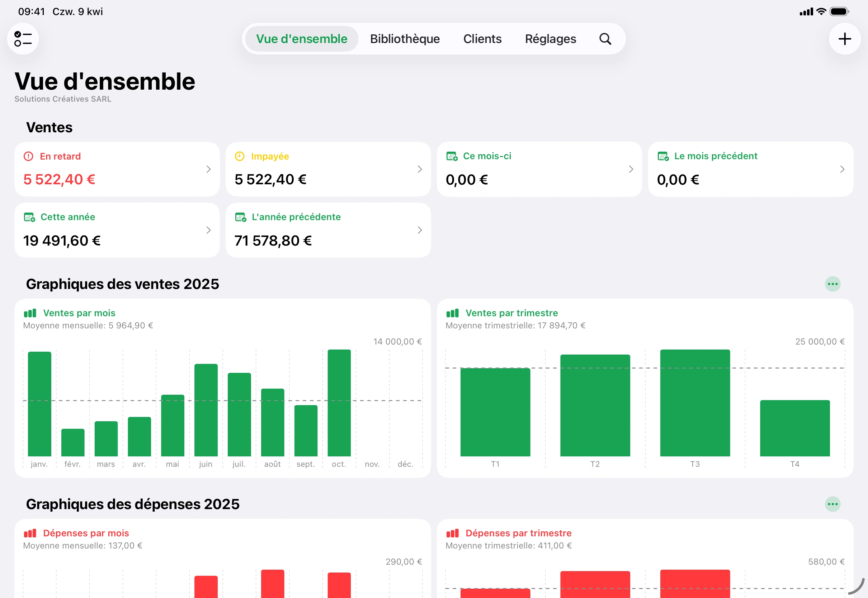Click the Le mois précédent calendar icon

662,156
